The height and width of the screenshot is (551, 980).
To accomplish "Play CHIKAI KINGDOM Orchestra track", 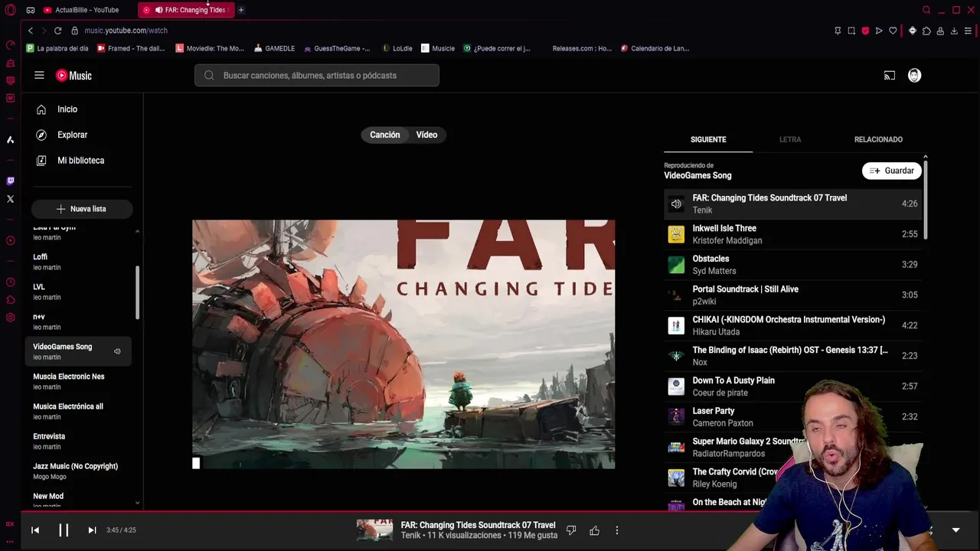I will [792, 325].
